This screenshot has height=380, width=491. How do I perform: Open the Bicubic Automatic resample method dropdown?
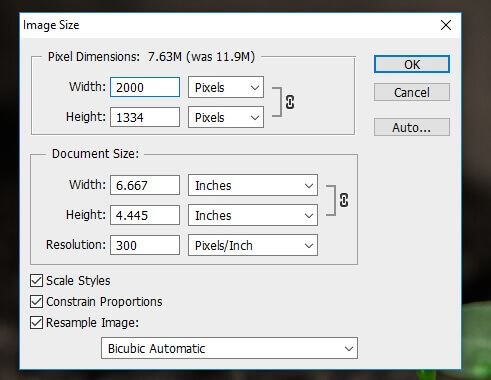[x=229, y=348]
